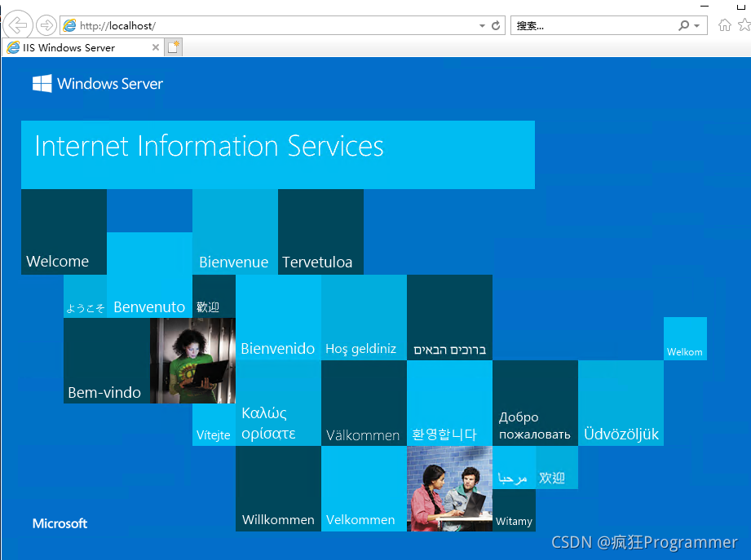Select the IIS Windows Server tab
The width and height of the screenshot is (751, 560).
pos(73,47)
